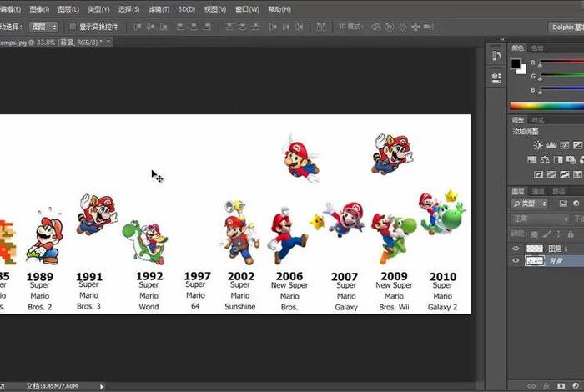This screenshot has height=392, width=584.
Task: Select the 3D zoom camera mode icon
Action: point(429,27)
